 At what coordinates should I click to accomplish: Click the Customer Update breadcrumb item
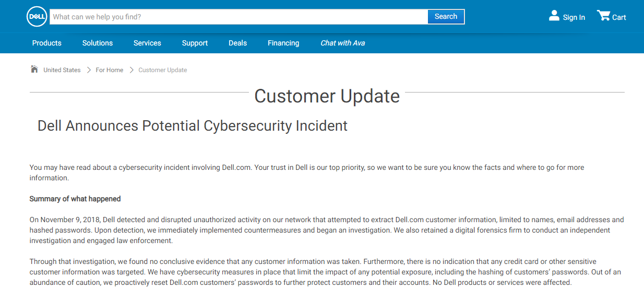click(x=162, y=70)
